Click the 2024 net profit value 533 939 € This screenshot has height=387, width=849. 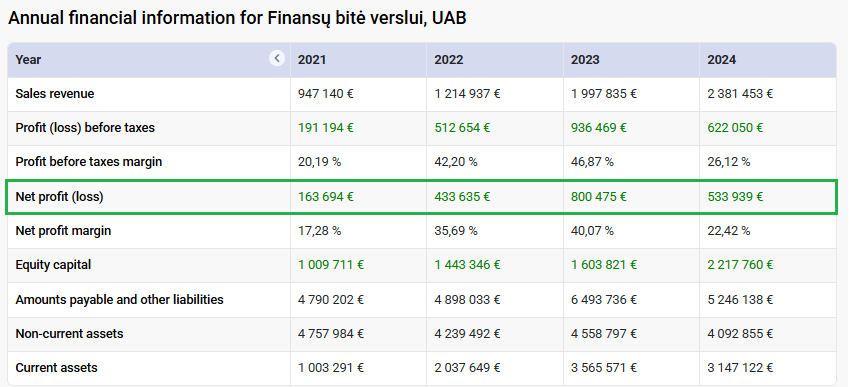click(x=735, y=197)
